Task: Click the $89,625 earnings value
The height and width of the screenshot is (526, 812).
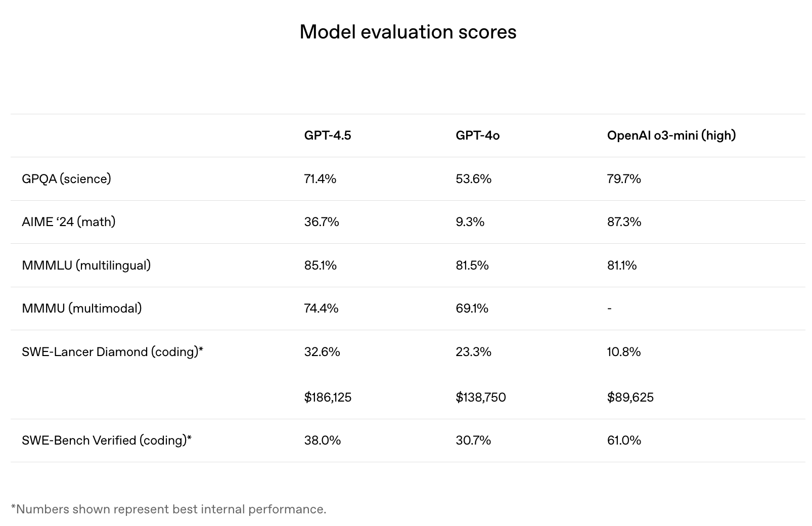Action: click(630, 398)
